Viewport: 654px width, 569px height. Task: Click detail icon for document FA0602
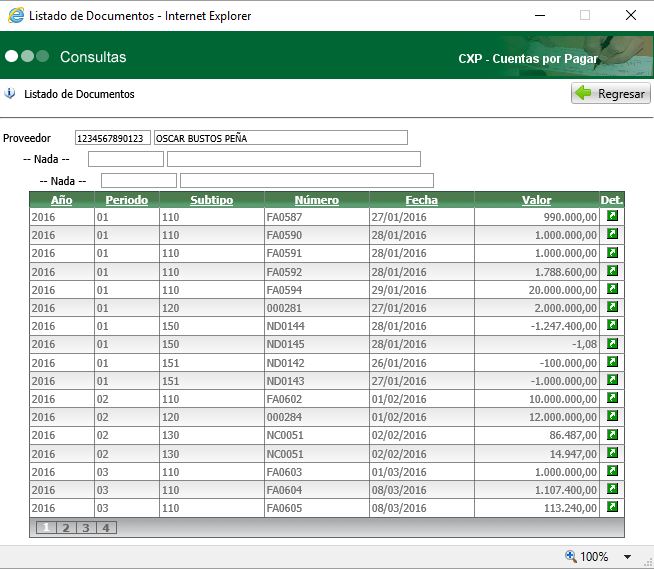click(x=612, y=399)
